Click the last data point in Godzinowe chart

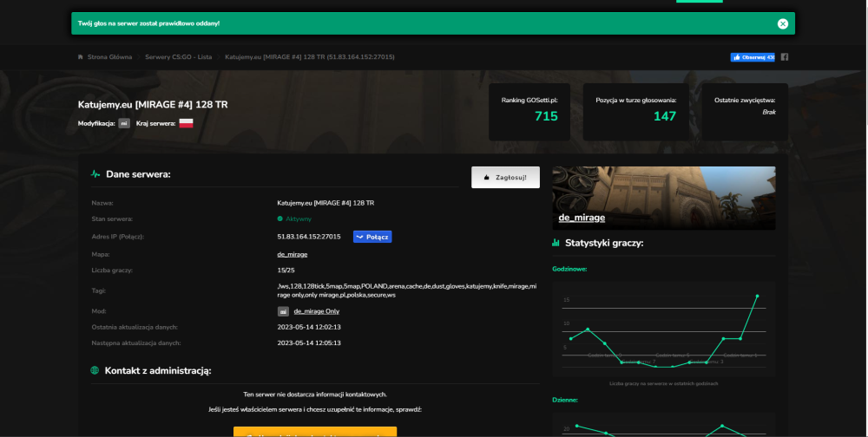[757, 296]
